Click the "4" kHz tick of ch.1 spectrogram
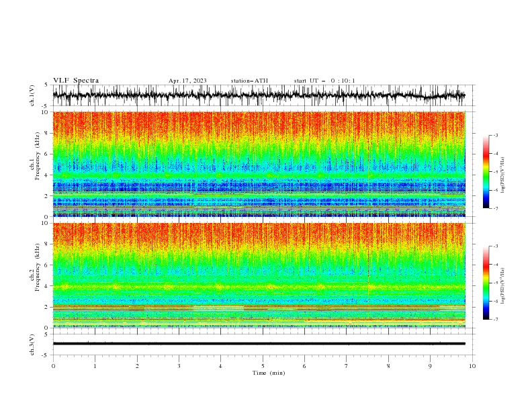Screen dimensions: 532x411 pyautogui.click(x=48, y=175)
